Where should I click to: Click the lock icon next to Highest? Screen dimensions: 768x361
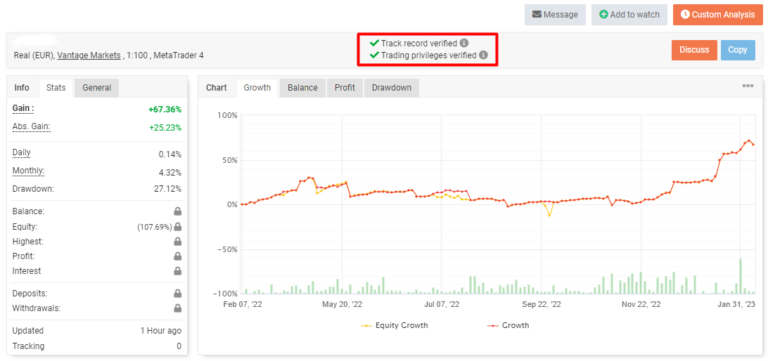click(x=177, y=241)
